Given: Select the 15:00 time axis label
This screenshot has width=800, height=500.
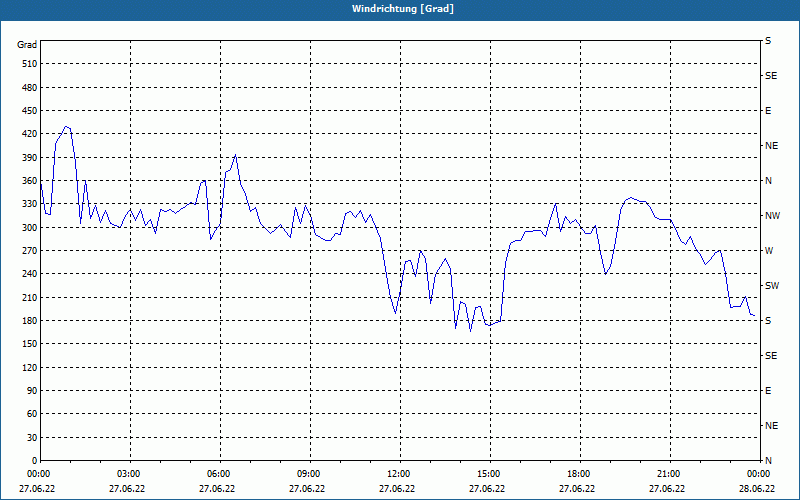Looking at the screenshot, I should 487,474.
